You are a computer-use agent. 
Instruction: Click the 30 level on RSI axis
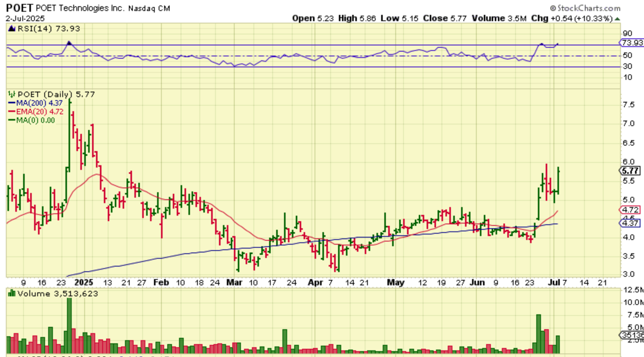[628, 67]
